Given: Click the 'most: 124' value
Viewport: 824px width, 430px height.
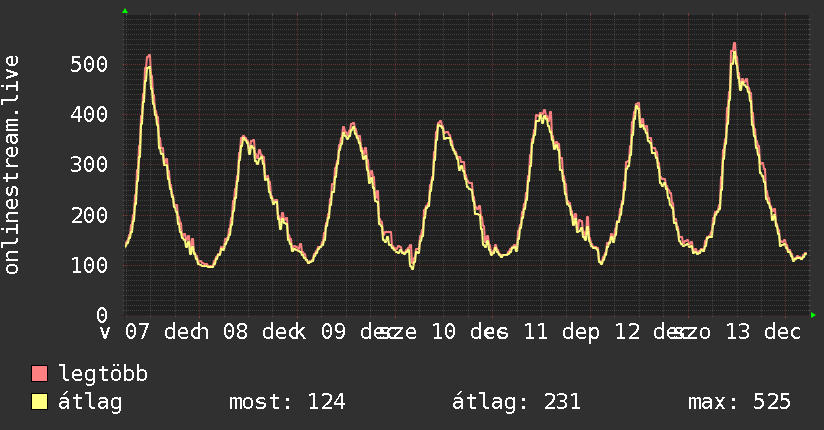Looking at the screenshot, I should 287,402.
